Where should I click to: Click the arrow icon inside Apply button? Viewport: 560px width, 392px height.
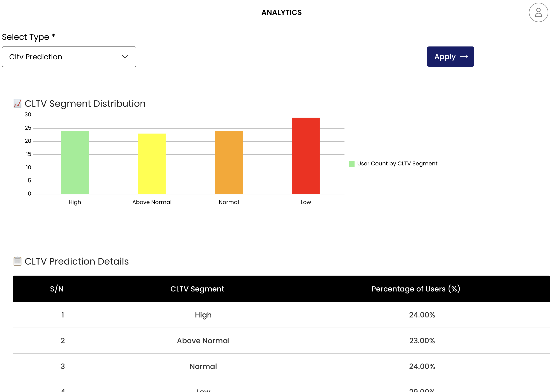[464, 57]
